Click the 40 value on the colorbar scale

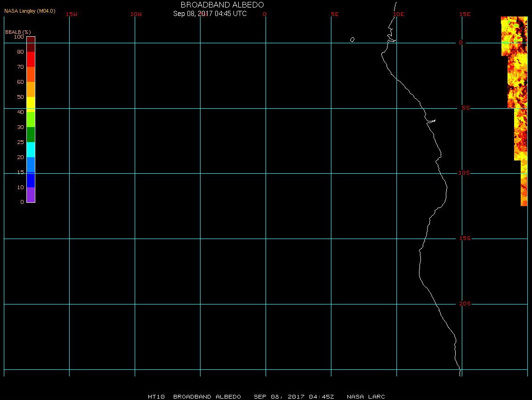pyautogui.click(x=20, y=112)
